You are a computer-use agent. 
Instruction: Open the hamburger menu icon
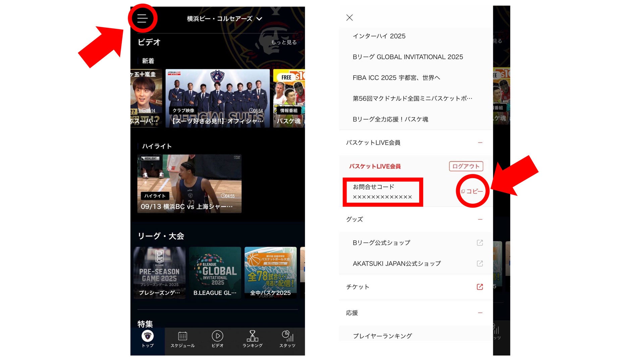(x=142, y=18)
